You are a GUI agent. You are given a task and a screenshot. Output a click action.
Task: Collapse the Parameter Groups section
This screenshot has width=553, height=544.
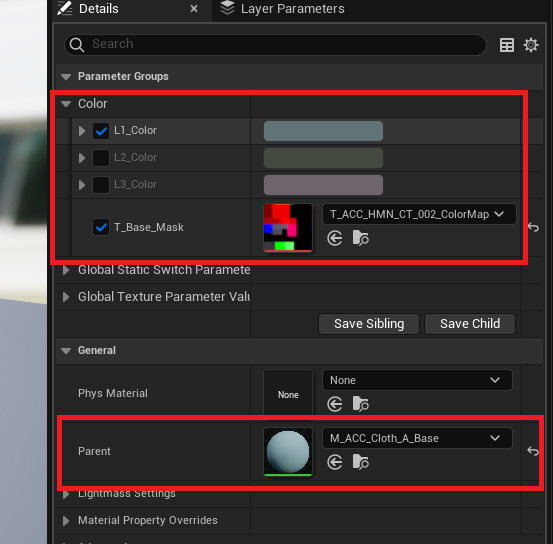tap(66, 77)
